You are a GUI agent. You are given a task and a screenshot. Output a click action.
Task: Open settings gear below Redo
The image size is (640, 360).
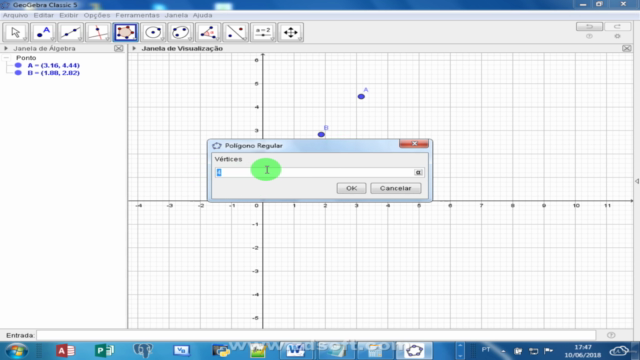pos(618,36)
